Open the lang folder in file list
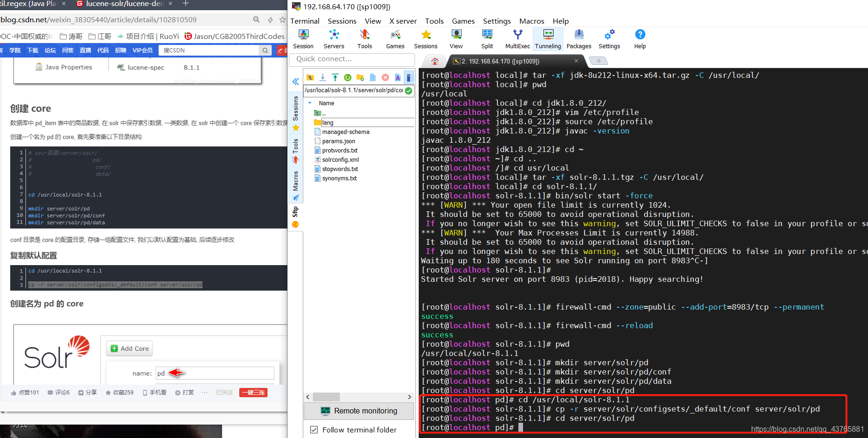This screenshot has width=868, height=438. point(327,123)
